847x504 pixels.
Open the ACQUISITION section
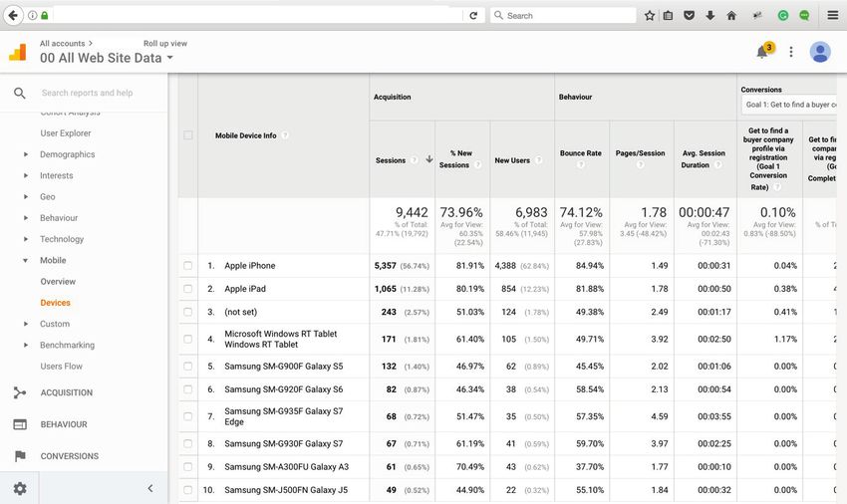coord(67,392)
